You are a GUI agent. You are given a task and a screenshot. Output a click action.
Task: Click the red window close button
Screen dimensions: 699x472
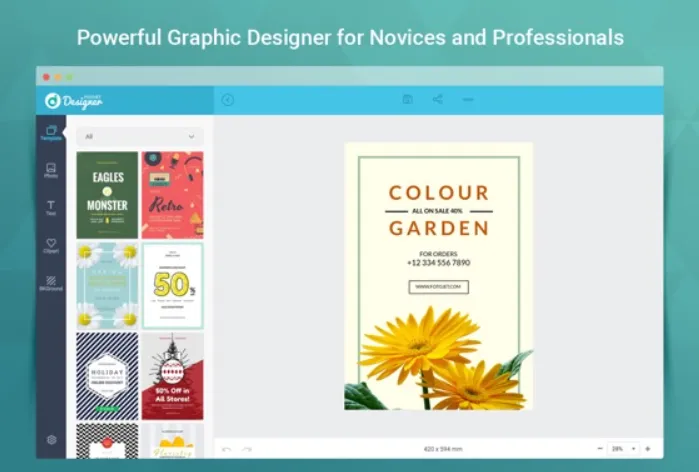pyautogui.click(x=46, y=77)
